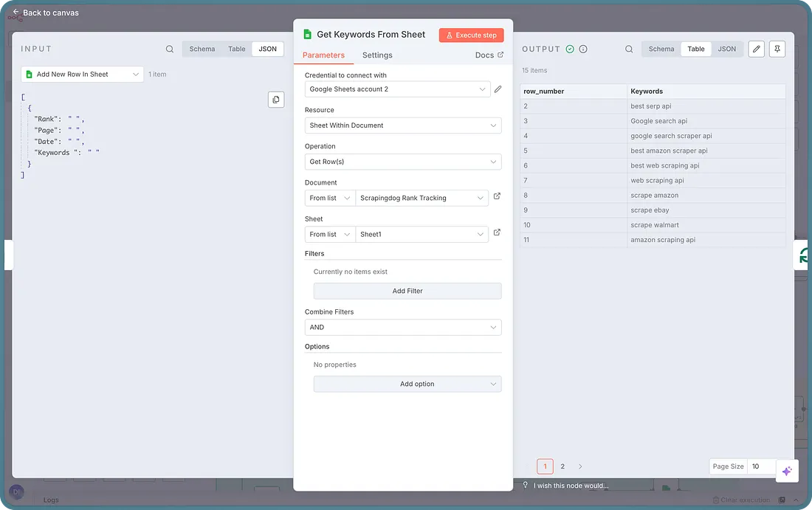812x510 pixels.
Task: Click the AI sparkle assistant button
Action: click(787, 471)
